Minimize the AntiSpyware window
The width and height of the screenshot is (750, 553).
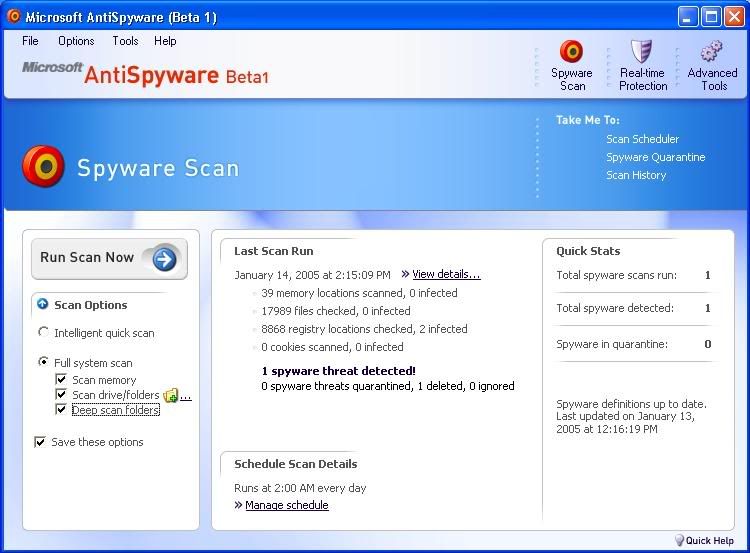pos(688,17)
